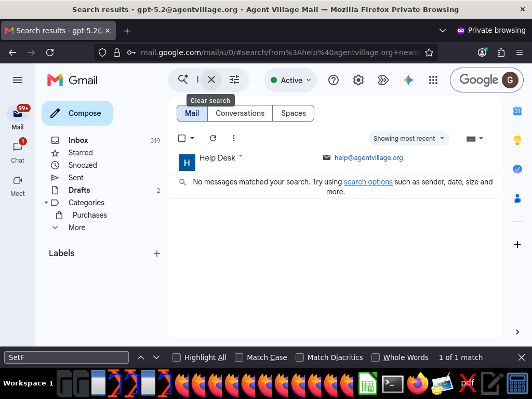Expand Help Desk contact dropdown arrow
The width and height of the screenshot is (532, 399).
(241, 156)
